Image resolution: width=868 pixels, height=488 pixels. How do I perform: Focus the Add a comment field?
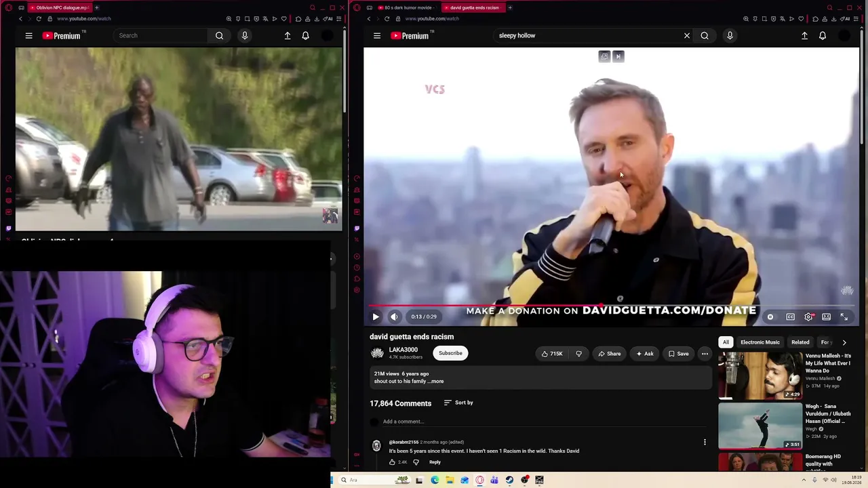tap(546, 422)
